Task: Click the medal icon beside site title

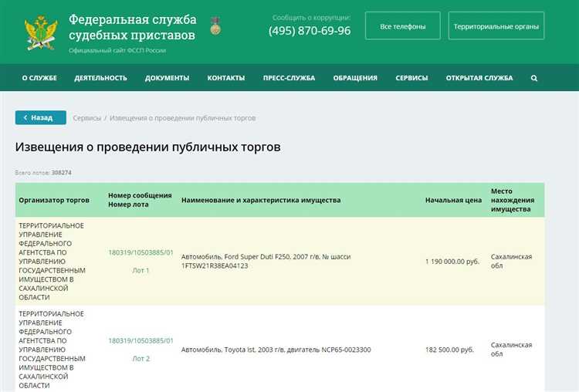Action: coord(215,25)
